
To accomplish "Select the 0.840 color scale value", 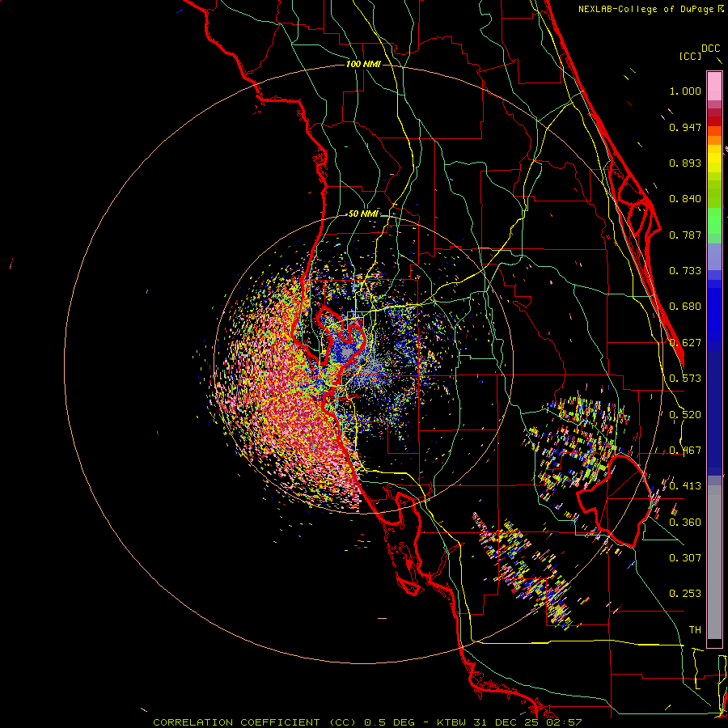I will point(685,199).
